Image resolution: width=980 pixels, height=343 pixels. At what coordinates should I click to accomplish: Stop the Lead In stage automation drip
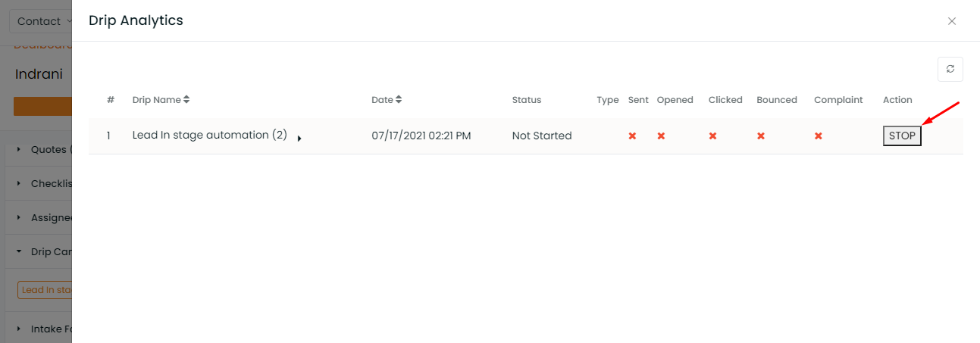pyautogui.click(x=902, y=136)
